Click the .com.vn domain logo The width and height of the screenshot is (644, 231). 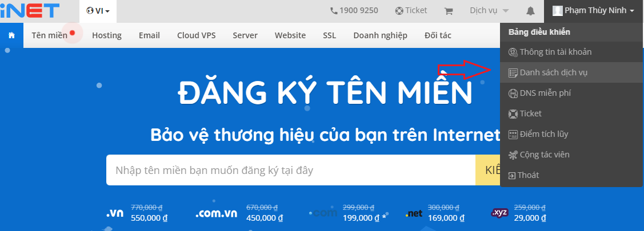pyautogui.click(x=217, y=214)
